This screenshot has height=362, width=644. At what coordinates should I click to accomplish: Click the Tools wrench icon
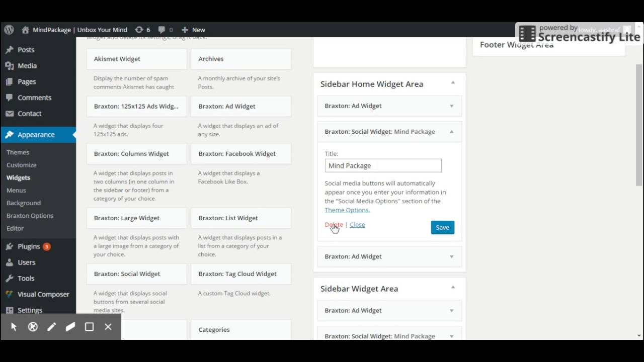click(x=9, y=278)
